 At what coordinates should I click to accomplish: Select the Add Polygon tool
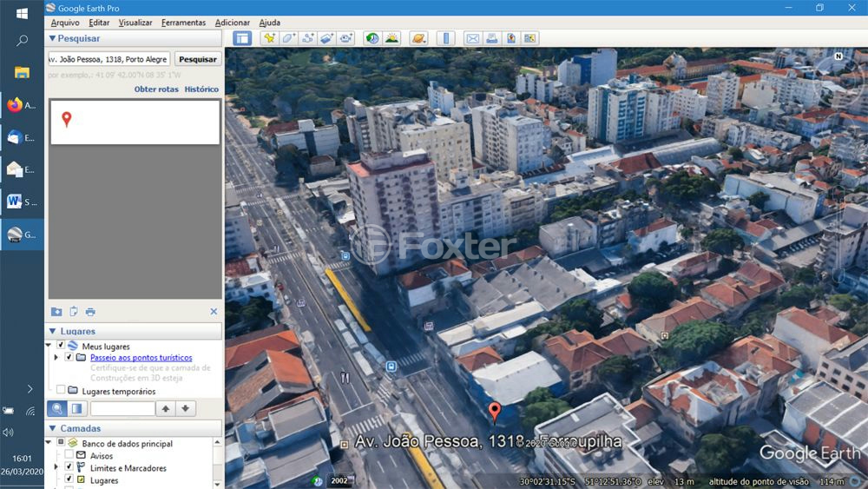click(288, 38)
